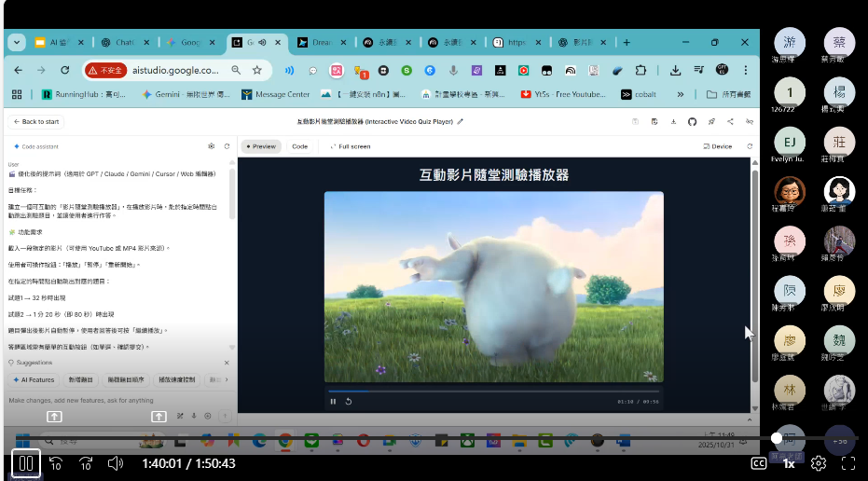
Task: Select the Code tab
Action: [299, 146]
